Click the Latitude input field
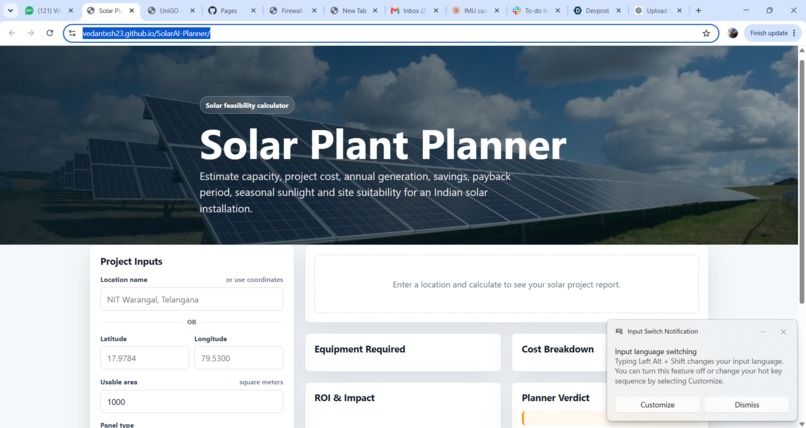The width and height of the screenshot is (806, 428). tap(144, 358)
